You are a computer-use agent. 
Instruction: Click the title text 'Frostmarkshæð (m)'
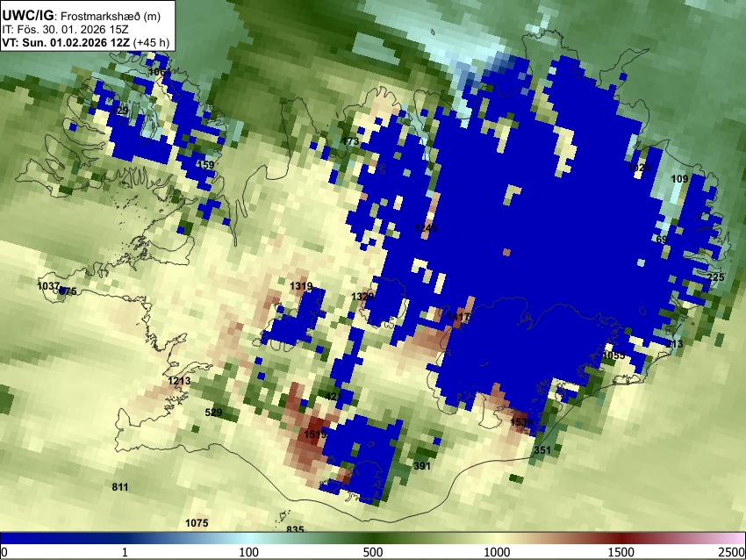111,16
